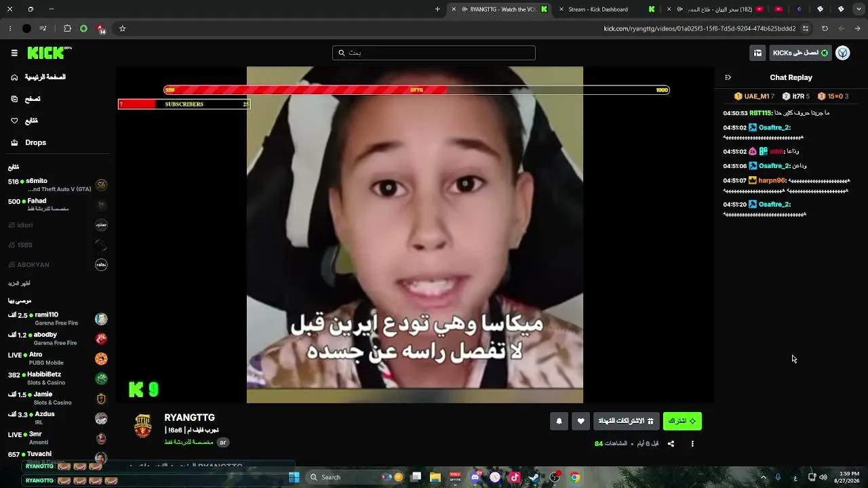Click s6mito avatar thumbnail
The width and height of the screenshot is (868, 488).
coord(101,185)
